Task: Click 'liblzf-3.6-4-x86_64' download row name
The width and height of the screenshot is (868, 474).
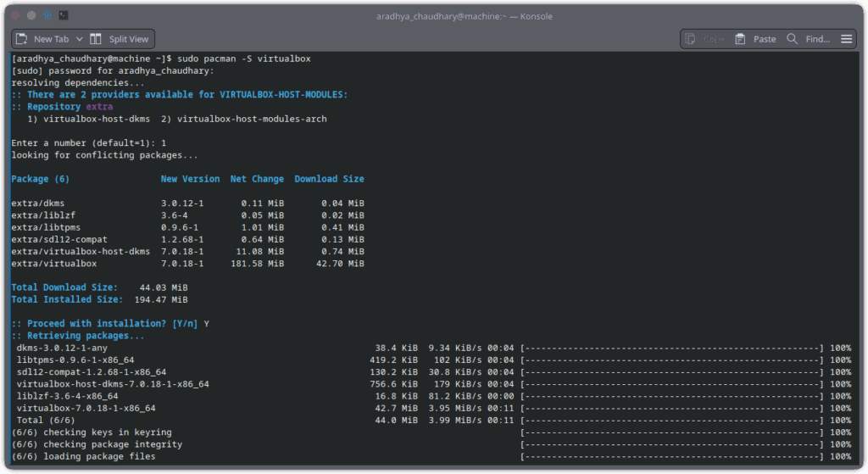Action: 67,397
